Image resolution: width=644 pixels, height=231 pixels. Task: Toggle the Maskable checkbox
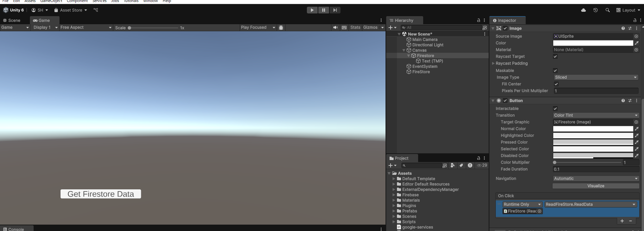tap(555, 71)
